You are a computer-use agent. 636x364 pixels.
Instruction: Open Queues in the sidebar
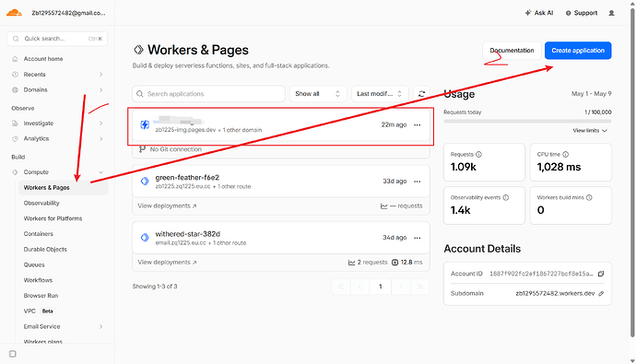pos(34,264)
